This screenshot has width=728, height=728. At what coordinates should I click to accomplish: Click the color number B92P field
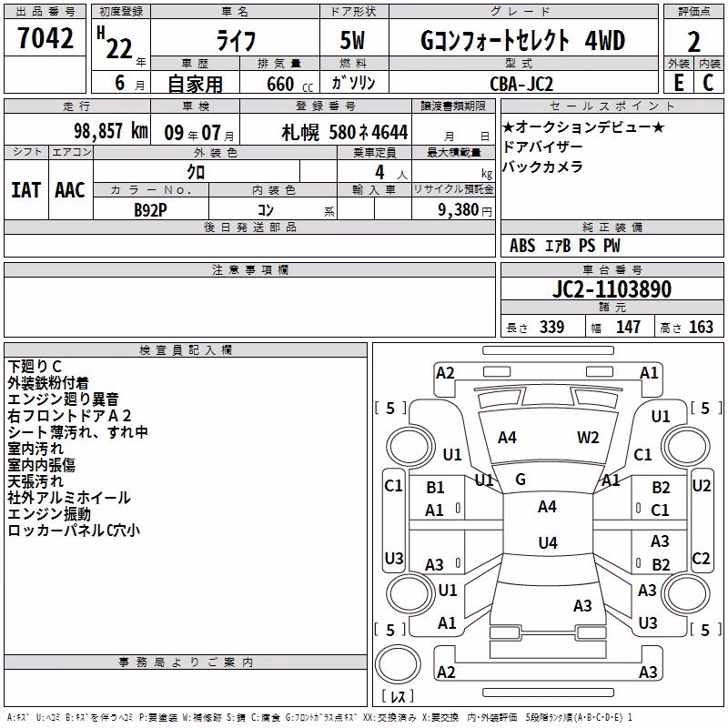tap(150, 209)
